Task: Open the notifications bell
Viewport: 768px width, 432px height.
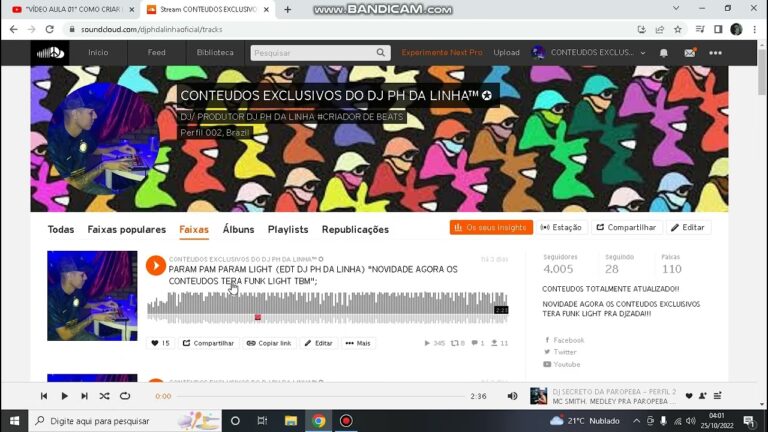Action: coord(663,53)
